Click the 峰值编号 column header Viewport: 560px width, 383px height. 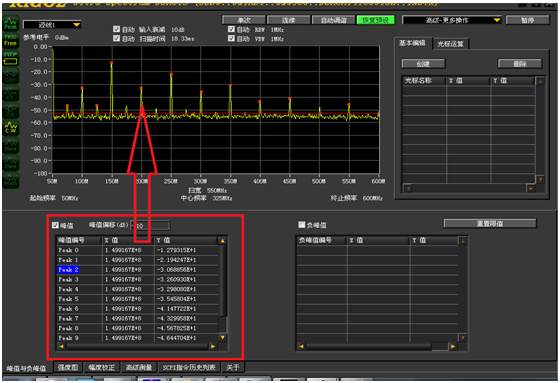[x=79, y=240]
